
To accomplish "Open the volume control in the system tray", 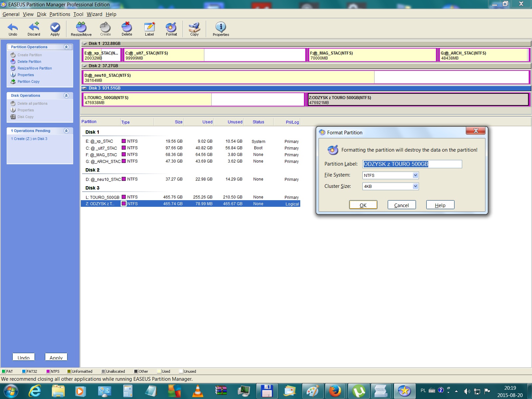I will pos(467,391).
